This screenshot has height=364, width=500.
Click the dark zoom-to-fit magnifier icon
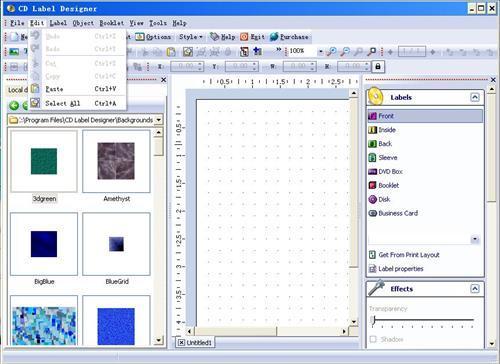[372, 51]
